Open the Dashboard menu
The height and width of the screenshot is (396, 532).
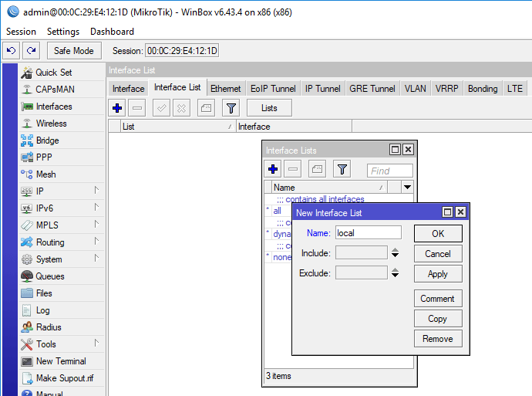click(112, 32)
